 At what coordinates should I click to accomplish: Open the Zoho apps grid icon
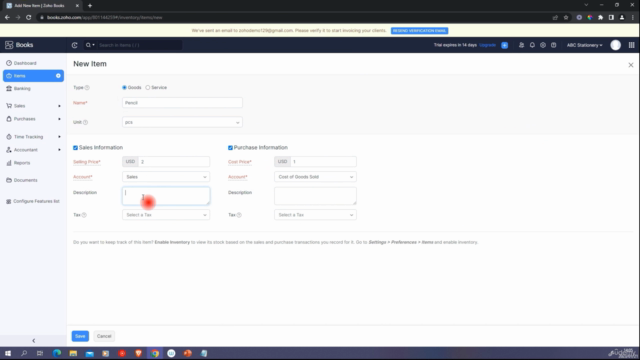631,45
